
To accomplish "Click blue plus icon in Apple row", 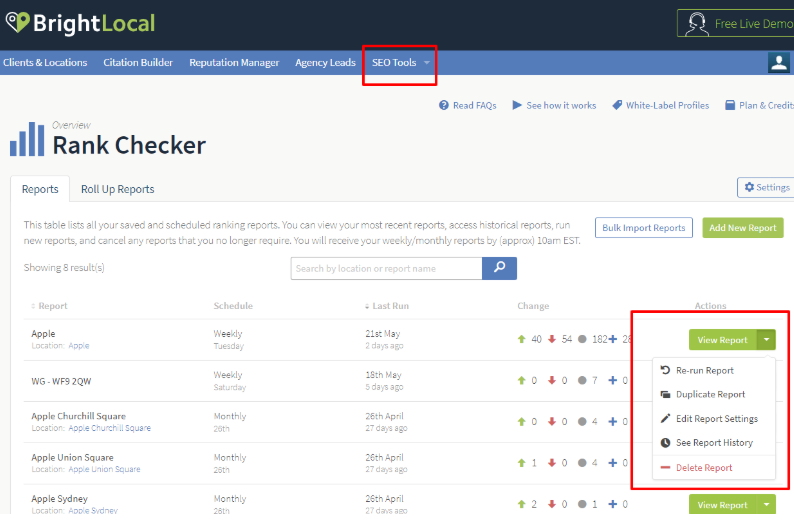I will pos(613,339).
